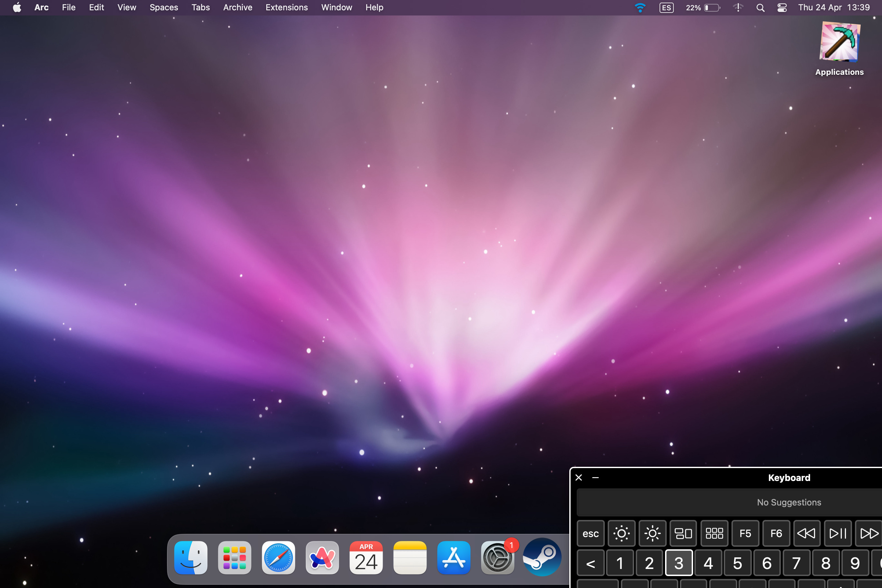Open Safari browser in dock
The height and width of the screenshot is (588, 882).
point(278,558)
